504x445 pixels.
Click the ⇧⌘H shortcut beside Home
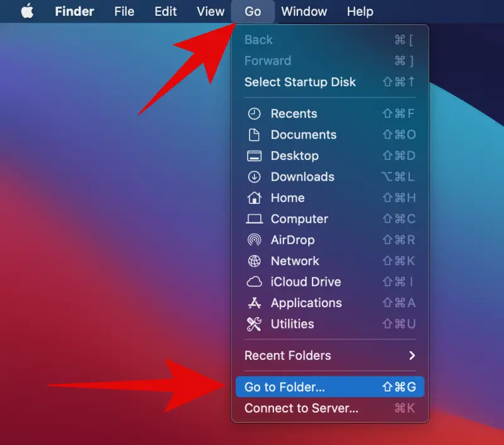[399, 198]
